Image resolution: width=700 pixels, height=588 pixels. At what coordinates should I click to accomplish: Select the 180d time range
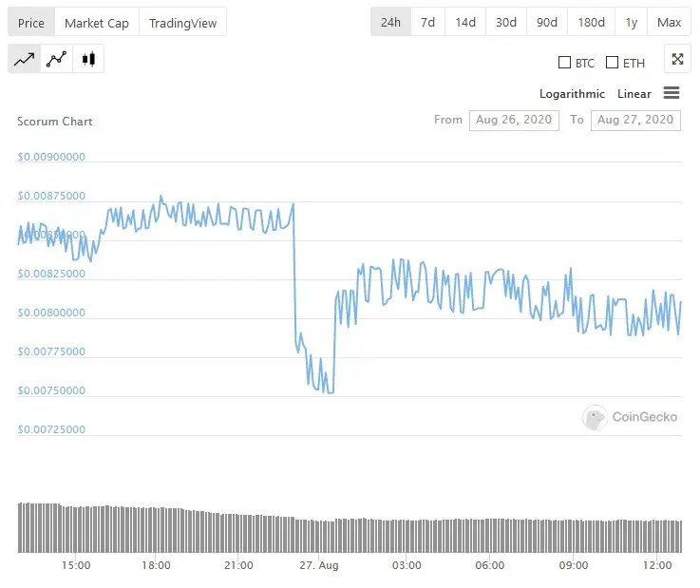[591, 22]
